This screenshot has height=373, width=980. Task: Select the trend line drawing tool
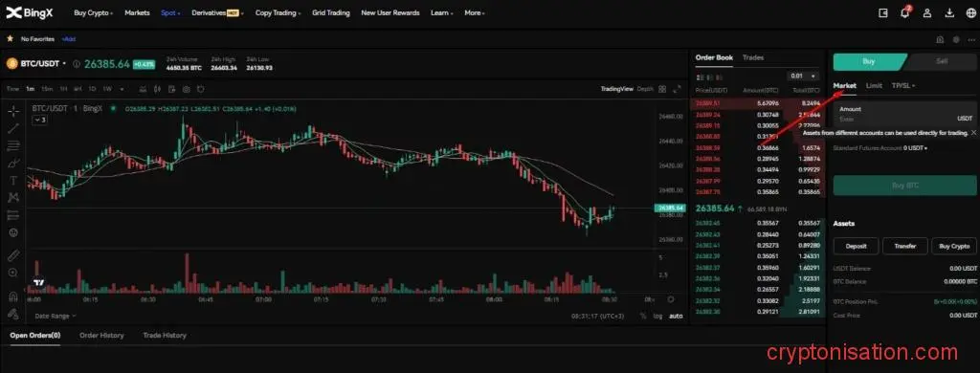point(13,129)
